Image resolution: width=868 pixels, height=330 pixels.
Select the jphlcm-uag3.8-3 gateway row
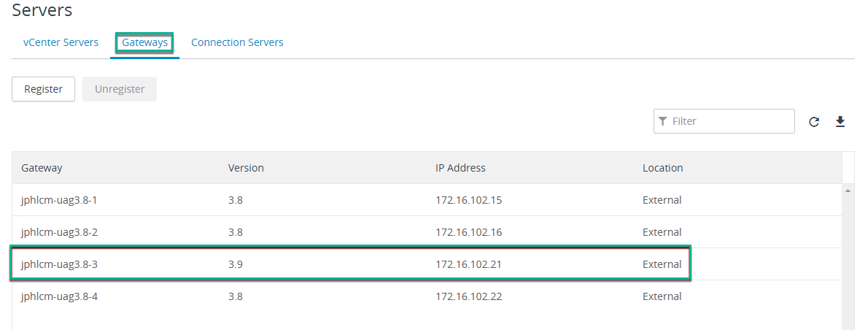click(x=427, y=264)
